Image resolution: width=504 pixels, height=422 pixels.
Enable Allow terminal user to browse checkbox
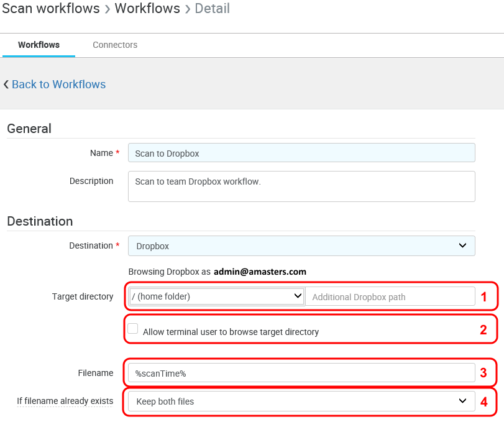133,329
